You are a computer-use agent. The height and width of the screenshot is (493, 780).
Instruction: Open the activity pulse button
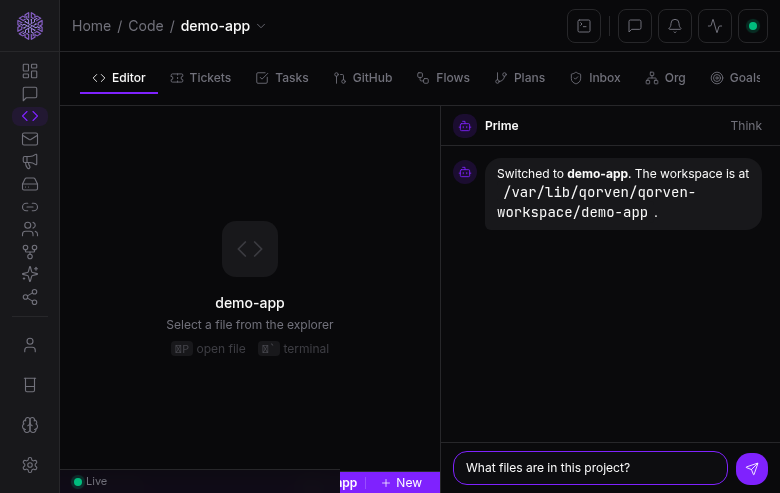coord(715,26)
